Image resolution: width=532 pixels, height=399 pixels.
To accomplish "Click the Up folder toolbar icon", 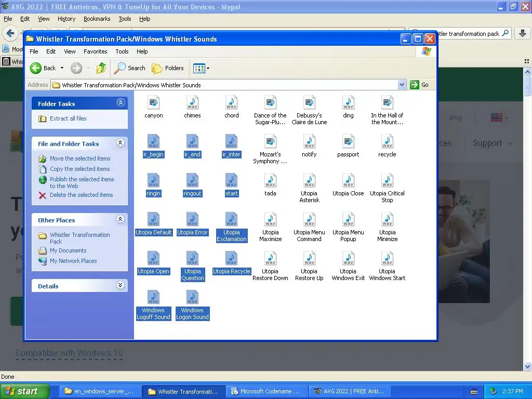I will tap(101, 68).
